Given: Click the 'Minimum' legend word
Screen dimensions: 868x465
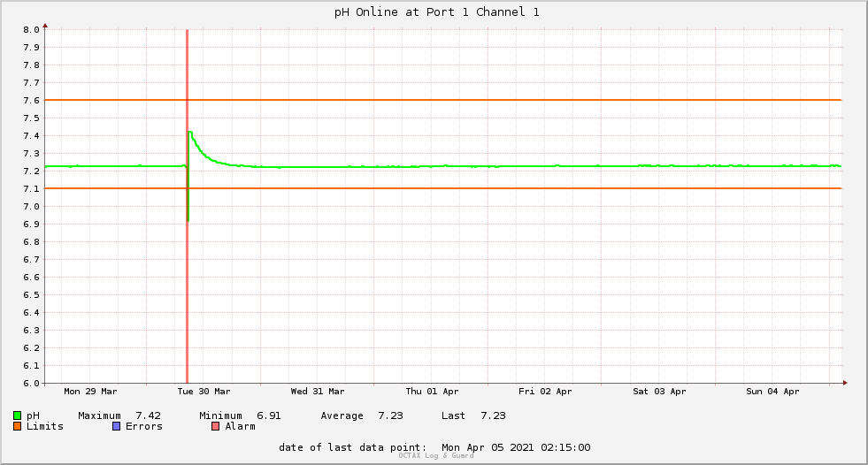Looking at the screenshot, I should (x=221, y=415).
